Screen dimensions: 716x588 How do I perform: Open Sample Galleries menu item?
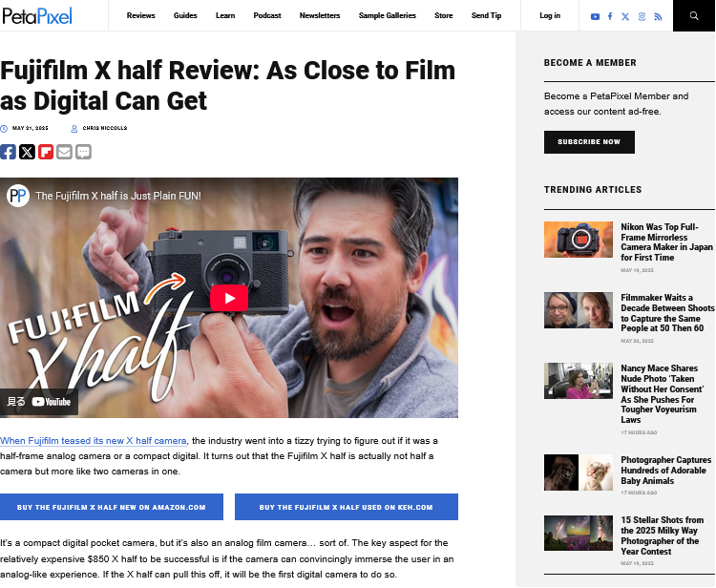coord(388,15)
